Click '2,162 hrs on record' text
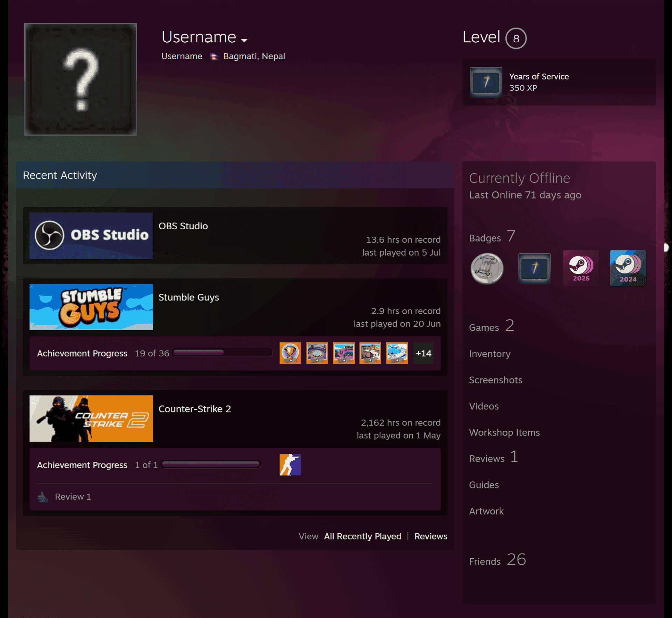 [401, 423]
